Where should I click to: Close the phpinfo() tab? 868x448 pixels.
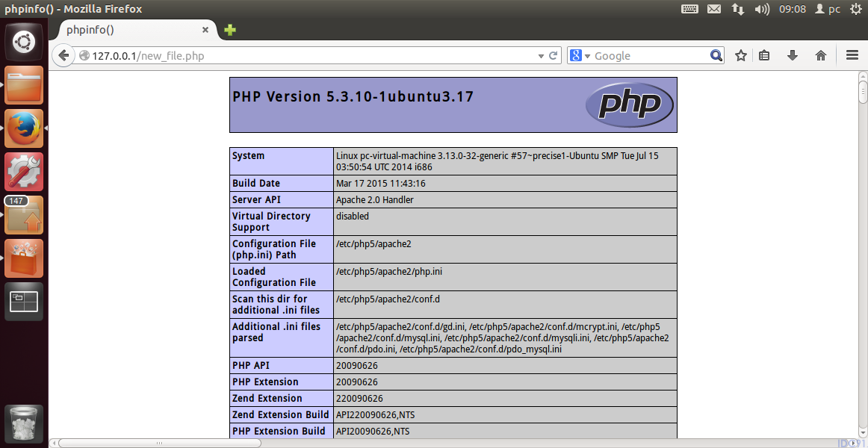click(205, 30)
